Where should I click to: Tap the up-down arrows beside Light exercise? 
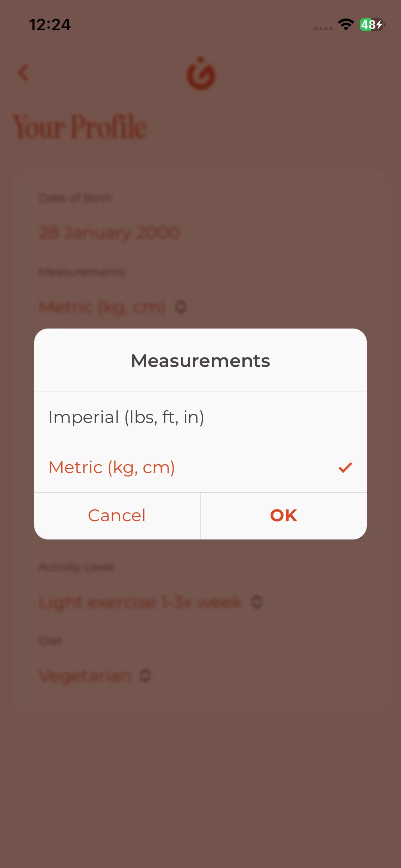click(257, 602)
